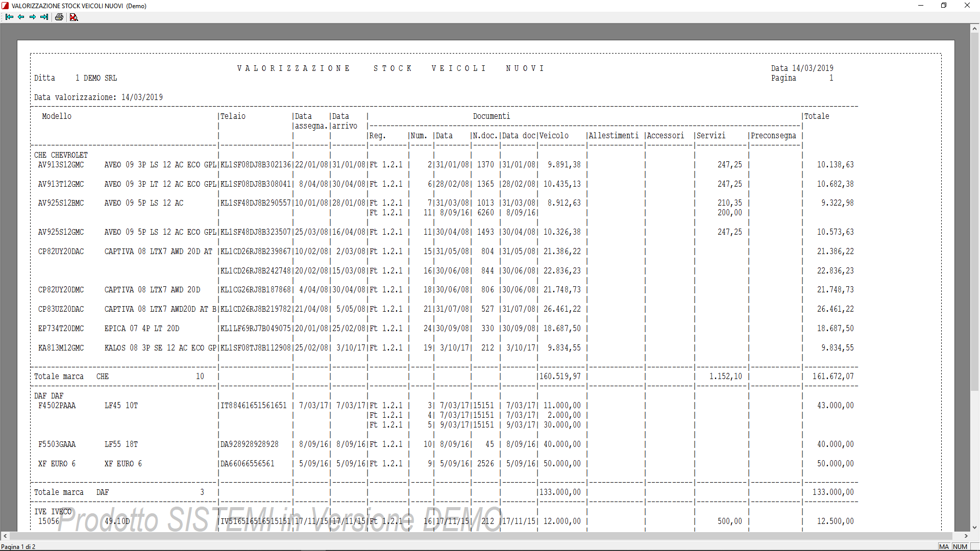
Task: Click the vertical scrollbar up arrow
Action: pyautogui.click(x=974, y=29)
